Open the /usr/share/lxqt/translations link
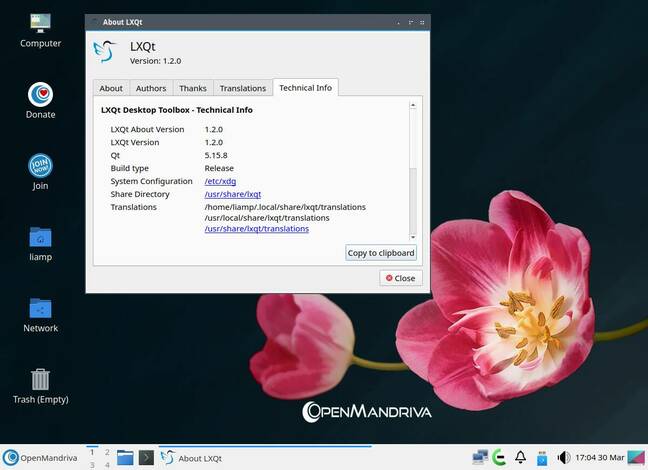The width and height of the screenshot is (648, 470). click(257, 229)
